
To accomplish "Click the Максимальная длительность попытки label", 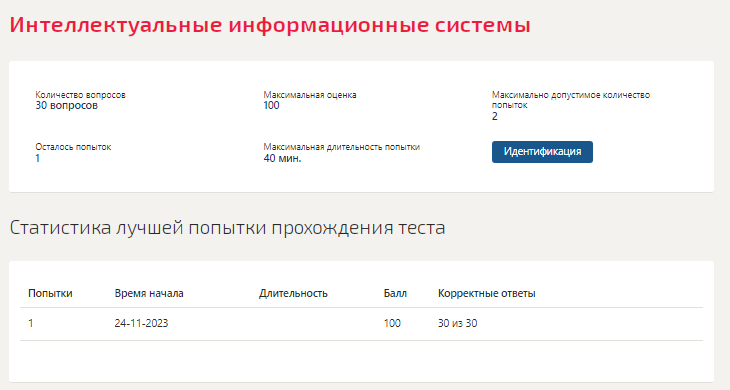I will [x=342, y=147].
